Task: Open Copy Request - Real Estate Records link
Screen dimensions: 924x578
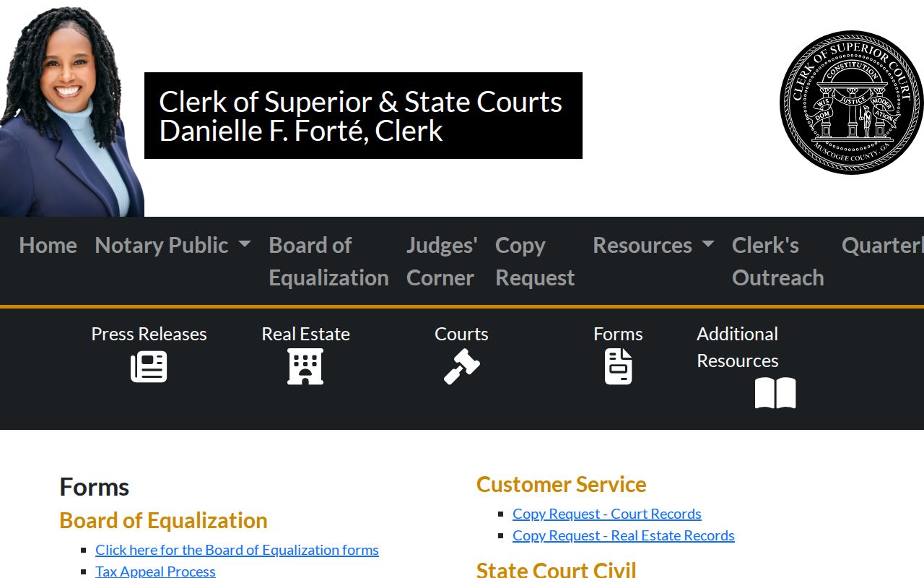Action: coord(624,535)
